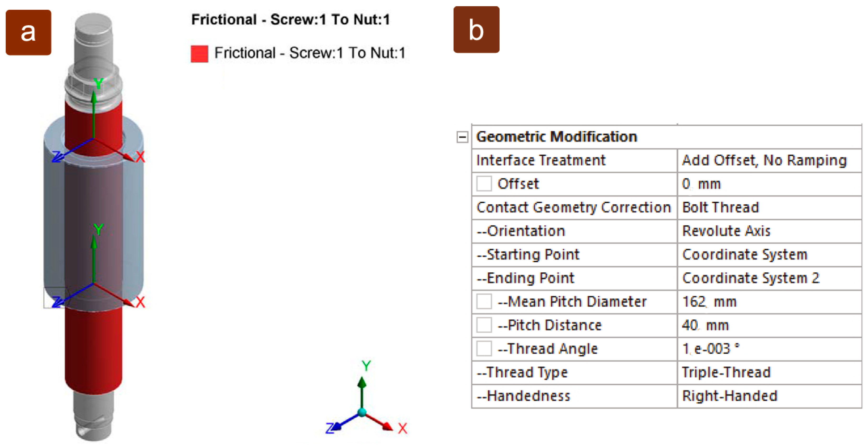
Task: Click the global triad cyan center ball
Action: tap(362, 412)
